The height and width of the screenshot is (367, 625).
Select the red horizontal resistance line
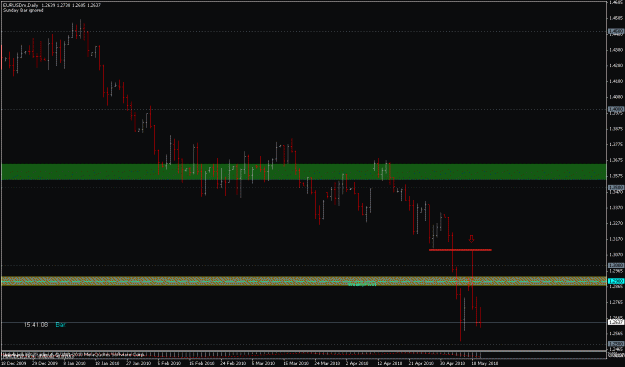460,250
